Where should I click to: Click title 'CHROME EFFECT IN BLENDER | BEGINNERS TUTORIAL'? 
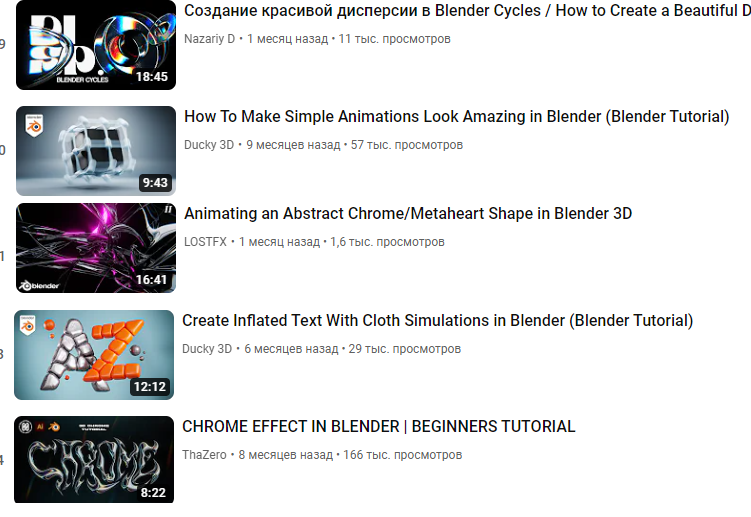point(378,426)
